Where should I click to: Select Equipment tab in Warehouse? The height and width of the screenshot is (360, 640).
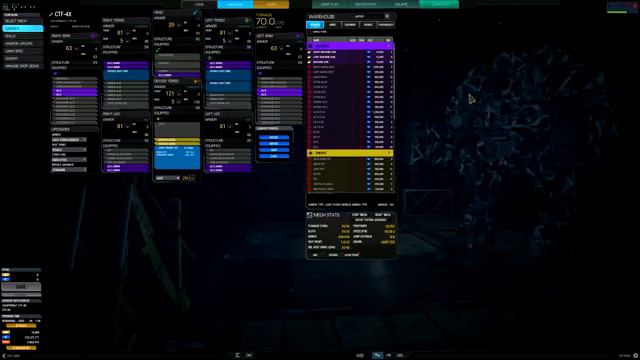[350, 25]
